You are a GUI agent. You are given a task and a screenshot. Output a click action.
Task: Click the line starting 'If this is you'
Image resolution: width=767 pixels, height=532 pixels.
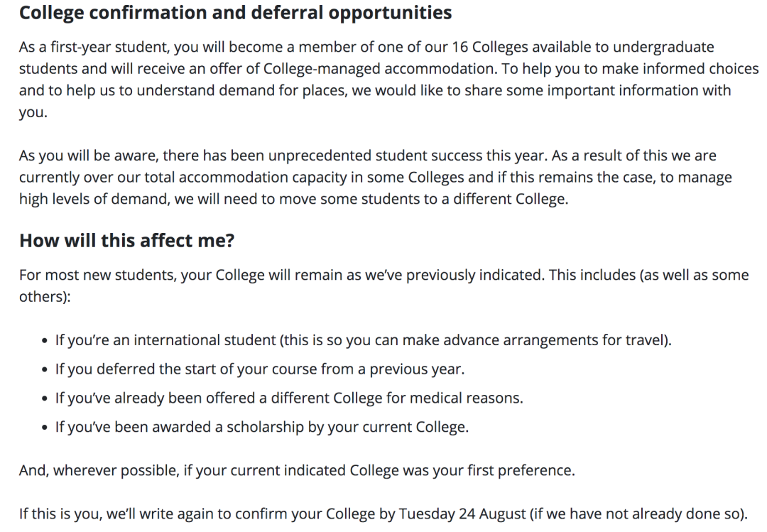(x=383, y=513)
